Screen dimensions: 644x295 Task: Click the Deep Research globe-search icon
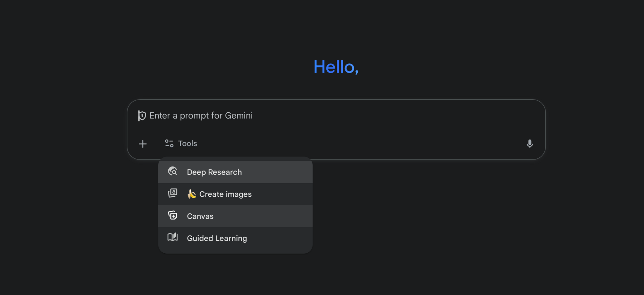(173, 171)
